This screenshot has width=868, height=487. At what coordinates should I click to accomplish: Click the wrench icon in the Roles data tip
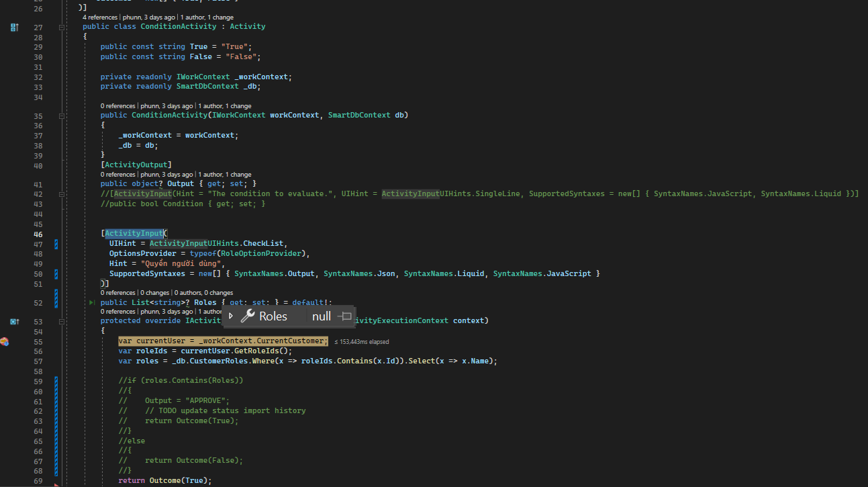click(247, 316)
